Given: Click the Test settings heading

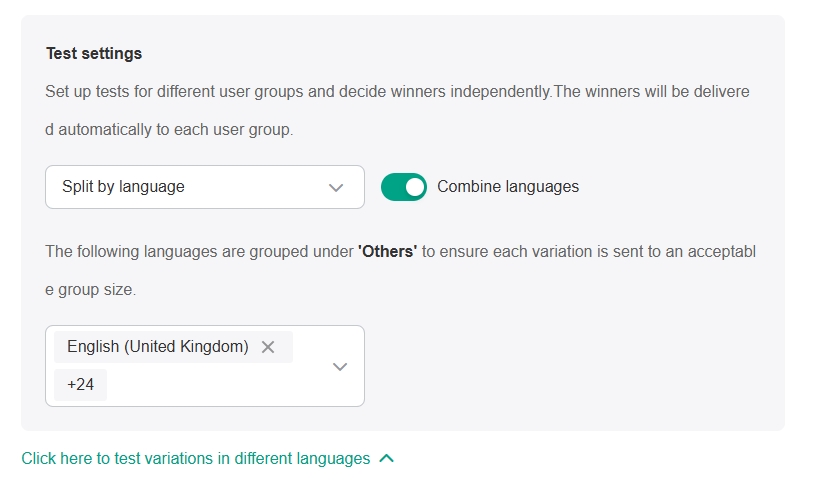Looking at the screenshot, I should click(94, 53).
